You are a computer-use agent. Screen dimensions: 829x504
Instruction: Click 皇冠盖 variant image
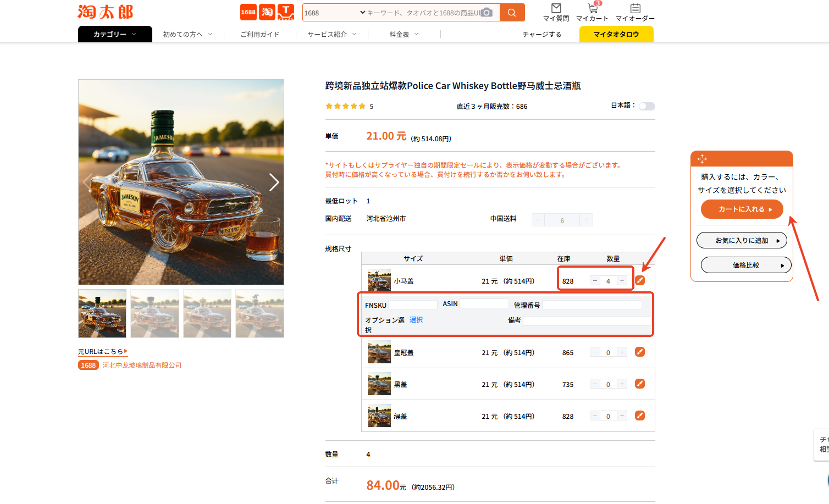click(x=379, y=352)
